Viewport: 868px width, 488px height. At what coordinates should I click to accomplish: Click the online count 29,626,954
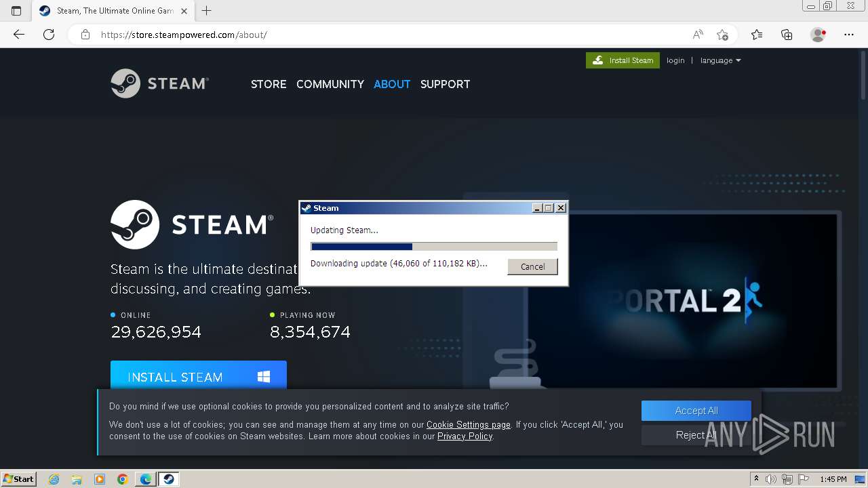pos(156,332)
